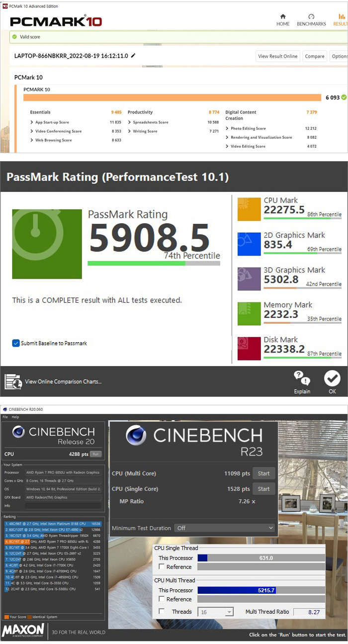Select the highlighted Ryzen 7 PRO 6850U ranking row
This screenshot has height=644, width=348.
tap(53, 541)
